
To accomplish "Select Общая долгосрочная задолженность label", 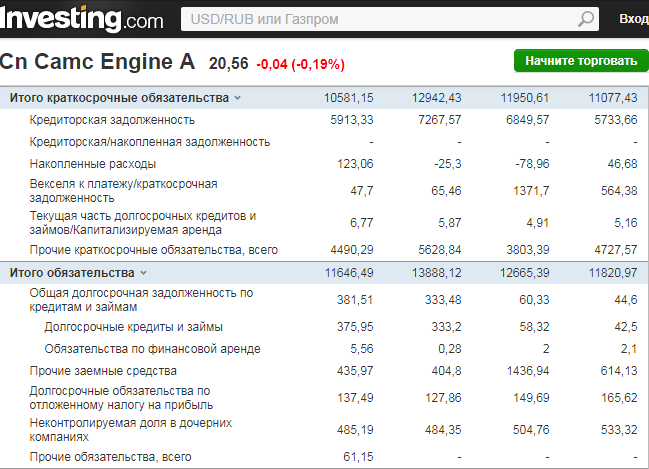I will click(x=141, y=300).
